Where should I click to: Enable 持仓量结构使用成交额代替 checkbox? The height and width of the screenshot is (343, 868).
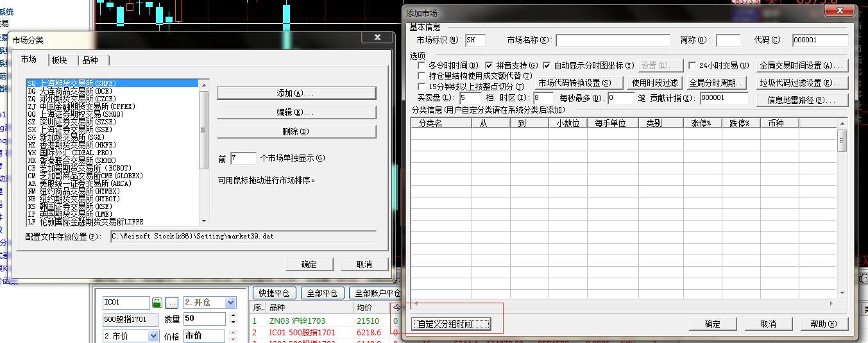pyautogui.click(x=421, y=76)
